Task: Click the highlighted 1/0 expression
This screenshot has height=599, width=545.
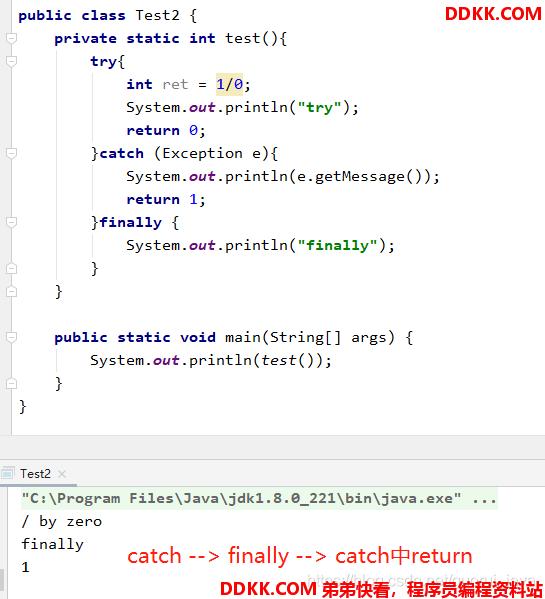Action: [x=229, y=84]
